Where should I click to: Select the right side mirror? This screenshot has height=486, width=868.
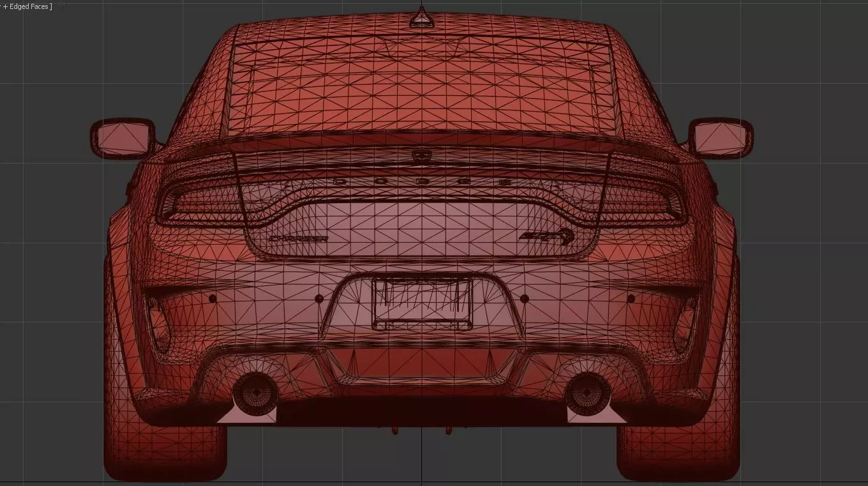tap(721, 139)
